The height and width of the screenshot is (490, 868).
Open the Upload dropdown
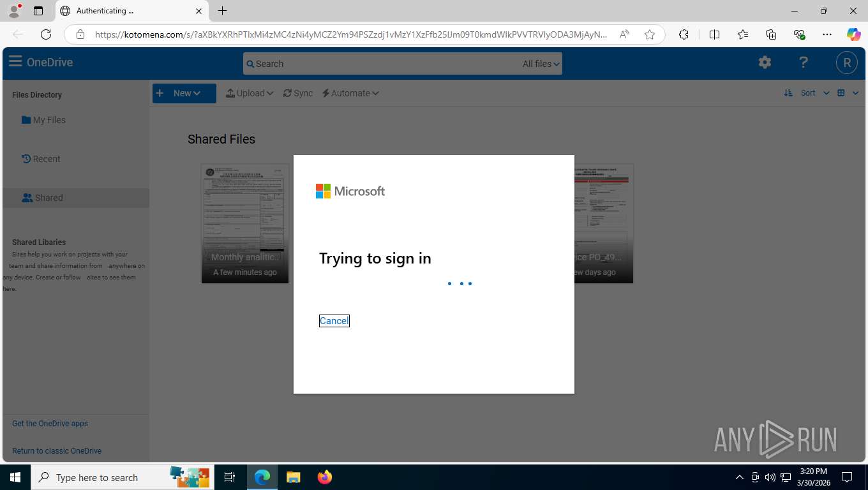250,93
